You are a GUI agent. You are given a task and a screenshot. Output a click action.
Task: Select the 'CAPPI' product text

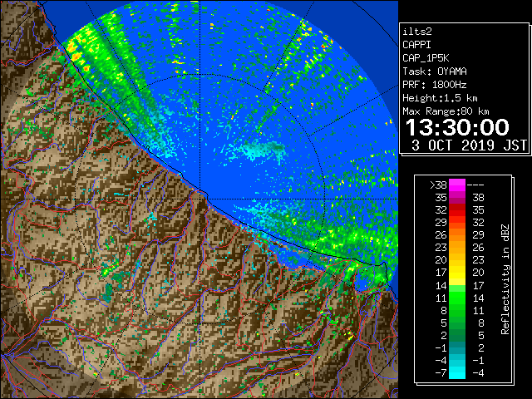[416, 45]
